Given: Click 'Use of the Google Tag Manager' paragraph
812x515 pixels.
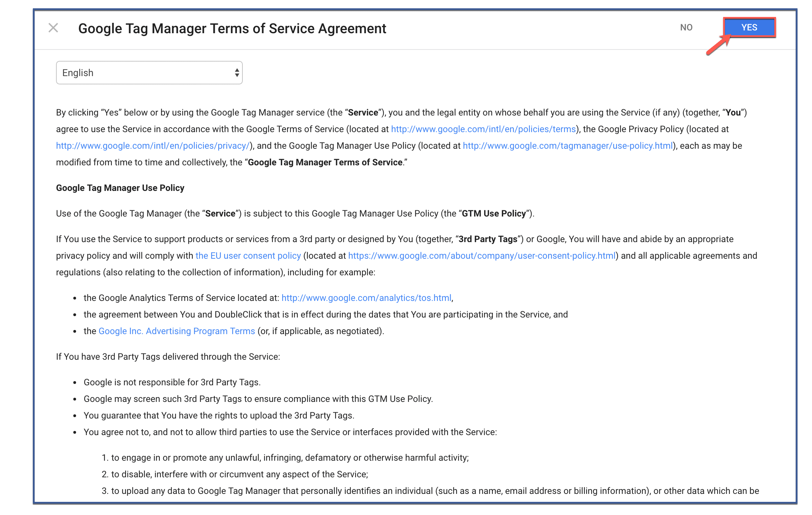Looking at the screenshot, I should (x=295, y=213).
